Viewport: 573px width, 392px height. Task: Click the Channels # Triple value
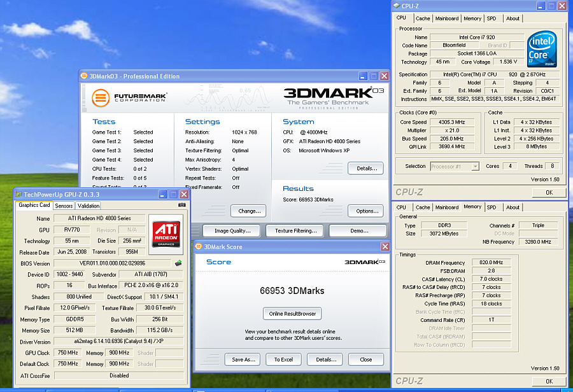(538, 225)
